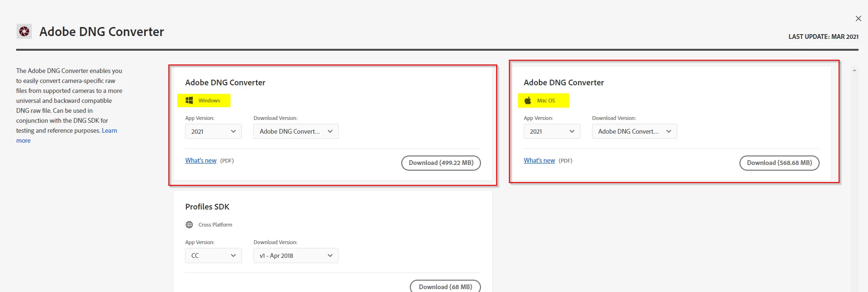Open the Profiles SDK App Version CC dropdown
Image resolution: width=868 pixels, height=292 pixels.
213,255
